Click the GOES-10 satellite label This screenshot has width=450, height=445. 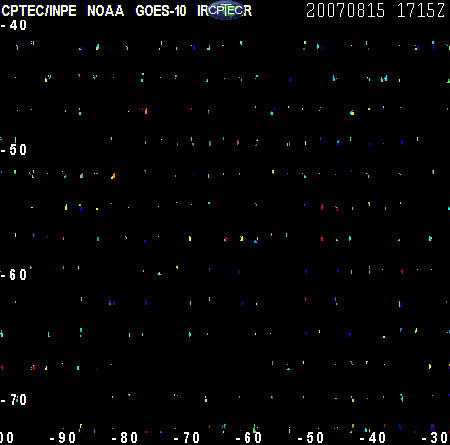click(161, 11)
